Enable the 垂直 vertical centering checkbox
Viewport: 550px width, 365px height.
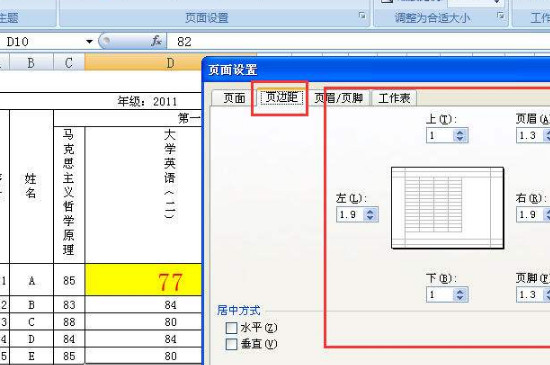(x=232, y=344)
